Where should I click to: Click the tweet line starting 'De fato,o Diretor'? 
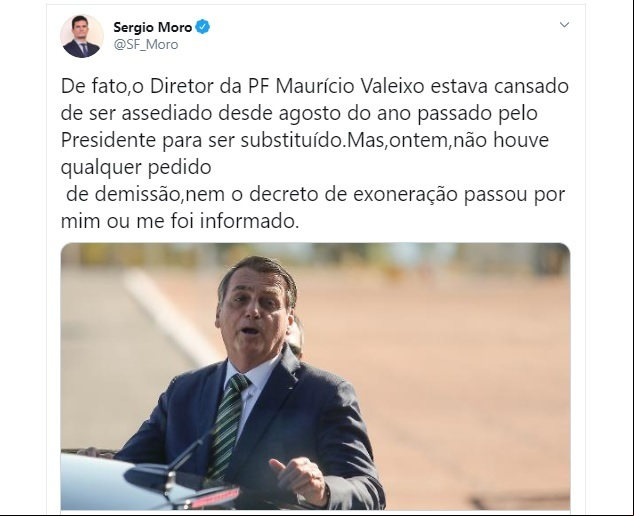coord(315,87)
